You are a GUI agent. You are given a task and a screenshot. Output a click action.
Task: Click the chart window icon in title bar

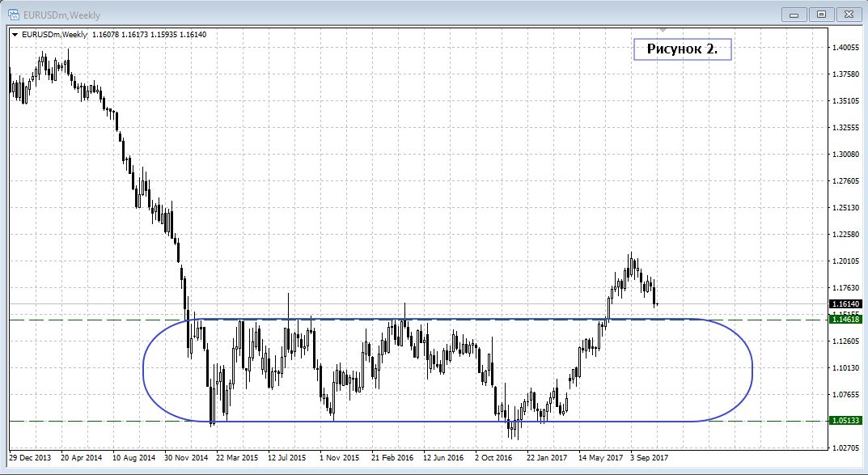point(14,13)
